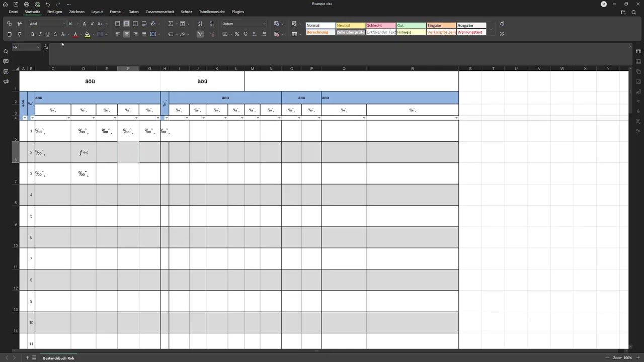Toggle wrap text

144,24
